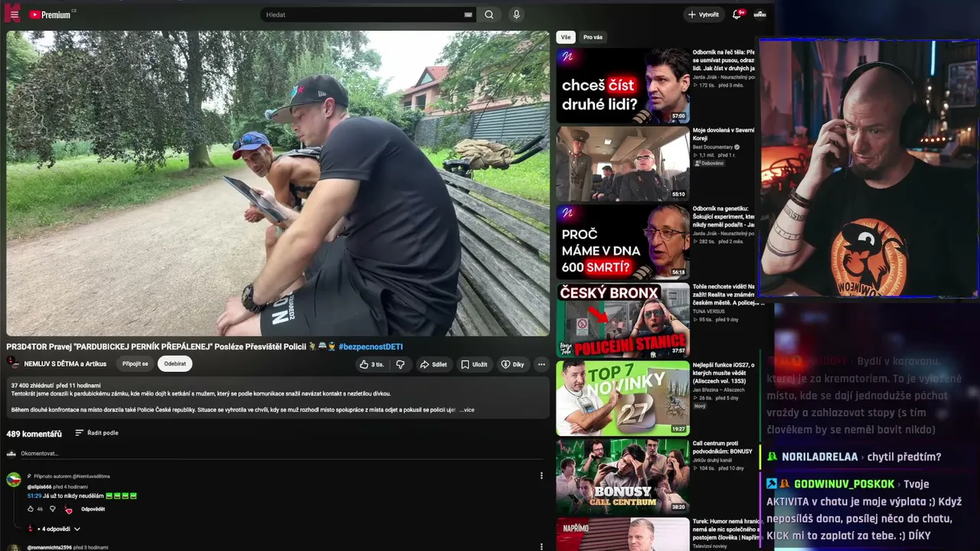Open more actions menu under the video
This screenshot has height=551, width=980.
(541, 364)
